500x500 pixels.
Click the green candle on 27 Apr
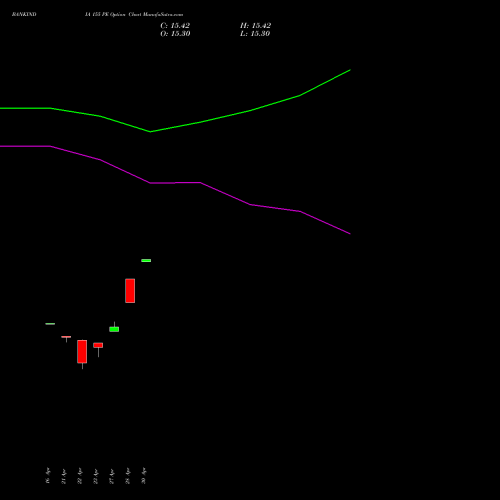pyautogui.click(x=114, y=329)
